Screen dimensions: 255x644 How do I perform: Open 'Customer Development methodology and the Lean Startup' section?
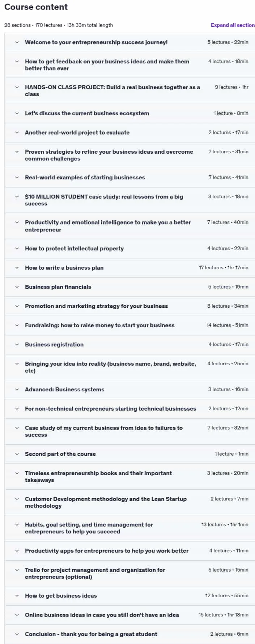pos(106,502)
